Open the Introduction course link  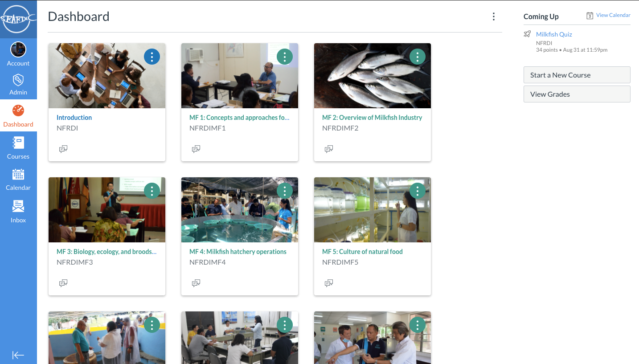74,118
